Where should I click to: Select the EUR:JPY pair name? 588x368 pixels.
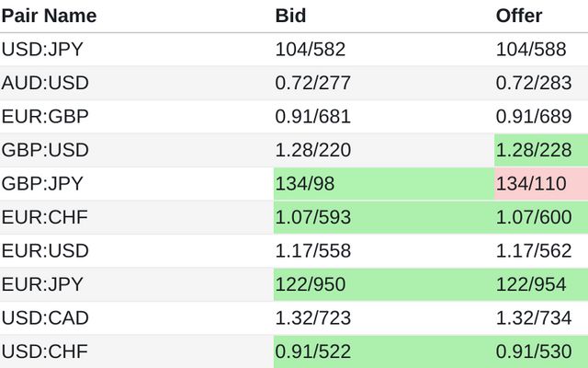tap(42, 284)
